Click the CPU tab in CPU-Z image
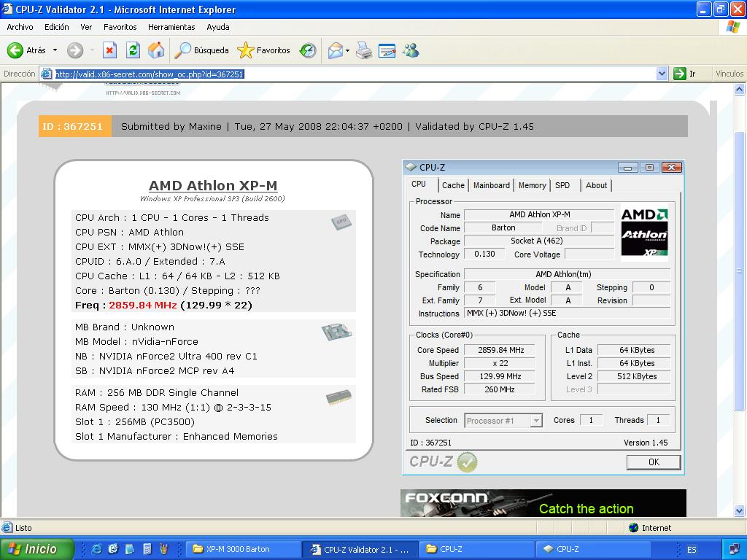747x560 pixels. click(419, 184)
